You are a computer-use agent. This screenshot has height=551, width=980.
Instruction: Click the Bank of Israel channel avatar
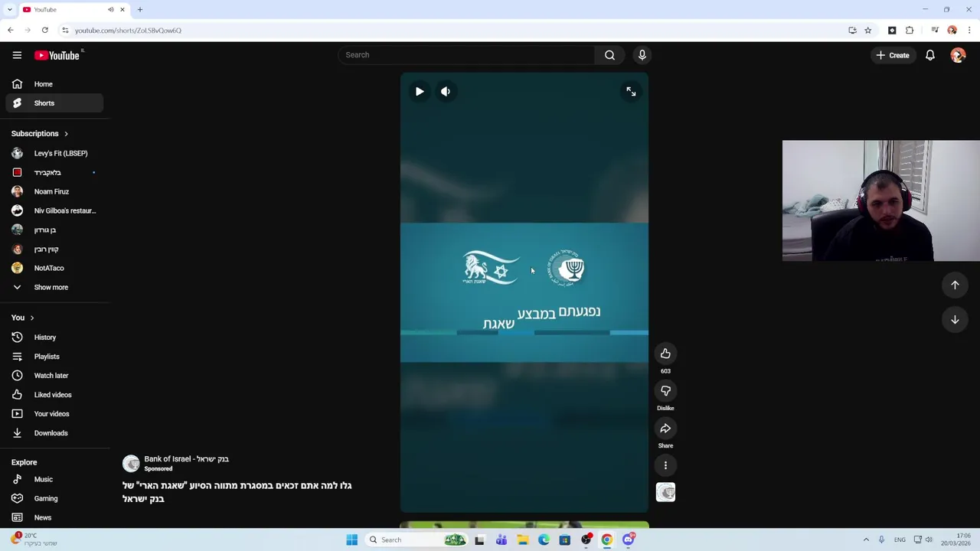click(131, 463)
